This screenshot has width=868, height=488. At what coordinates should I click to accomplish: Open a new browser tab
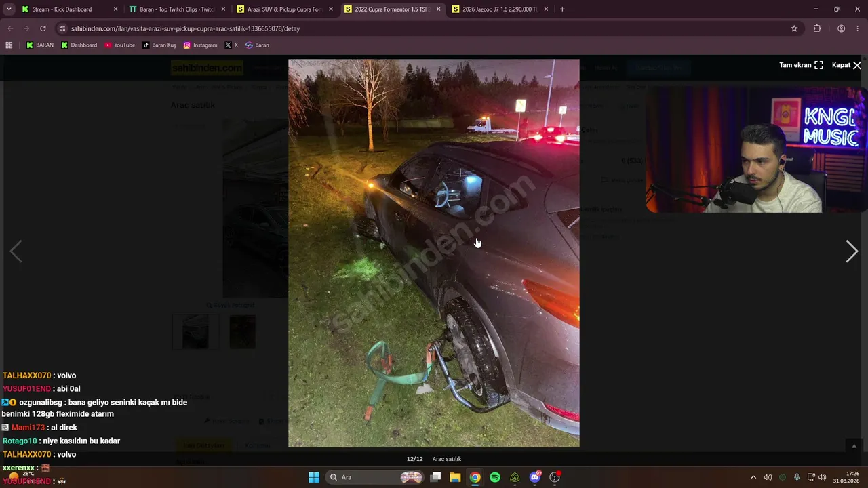pyautogui.click(x=562, y=9)
